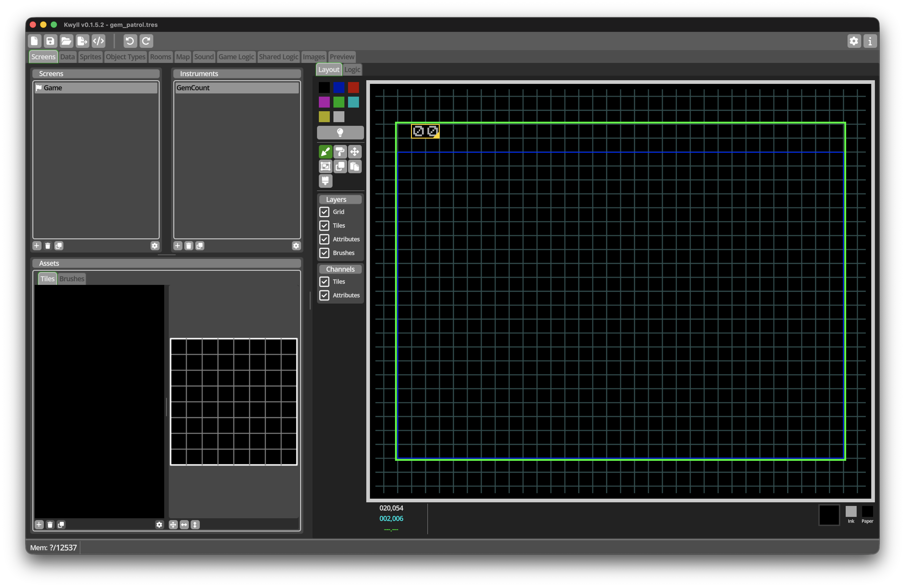Screen dimensions: 905x588
Task: Click the Paper color box
Action: (x=867, y=512)
